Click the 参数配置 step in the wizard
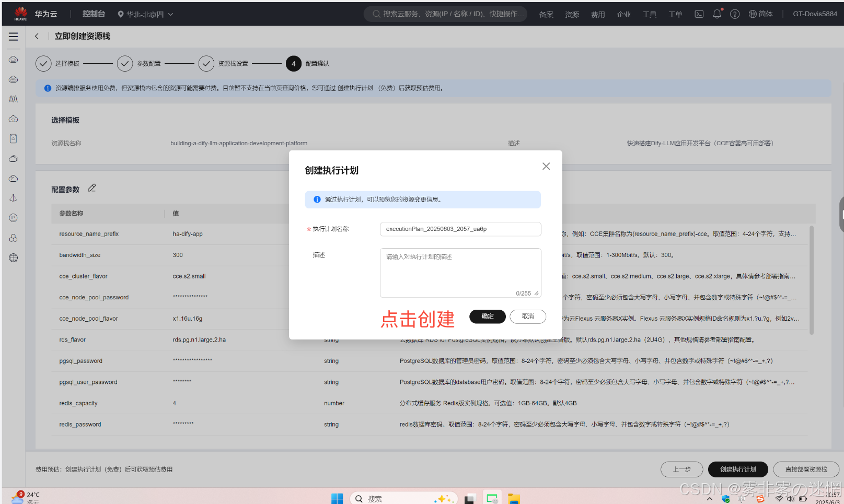The width and height of the screenshot is (844, 504). (x=139, y=64)
